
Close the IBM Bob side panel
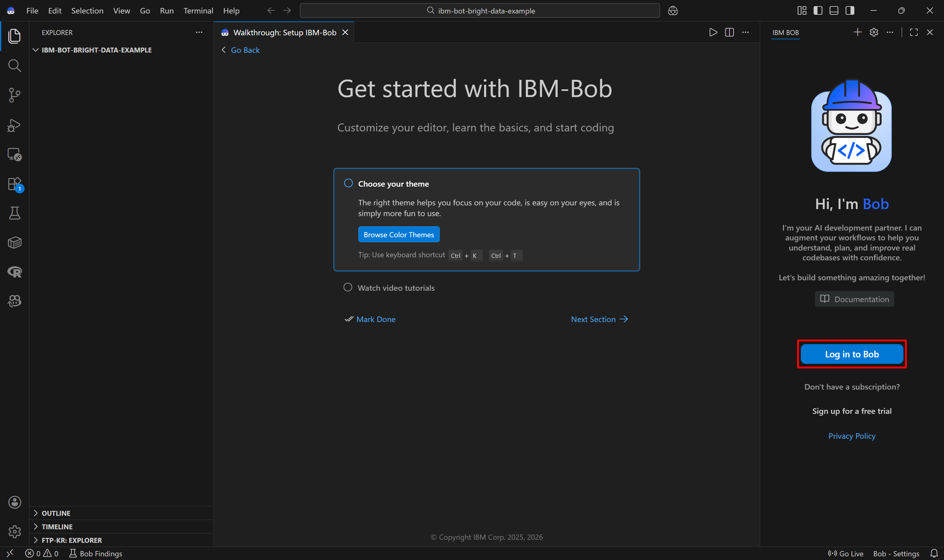930,33
